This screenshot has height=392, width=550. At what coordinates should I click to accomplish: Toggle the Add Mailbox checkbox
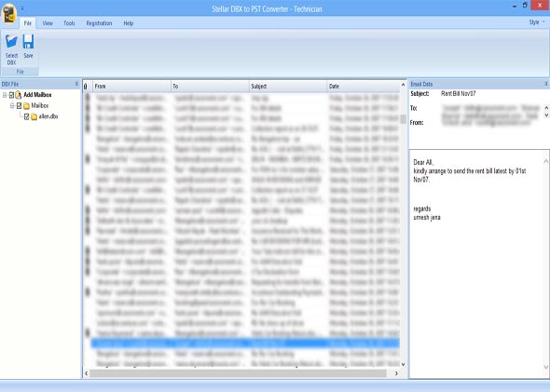coord(11,95)
